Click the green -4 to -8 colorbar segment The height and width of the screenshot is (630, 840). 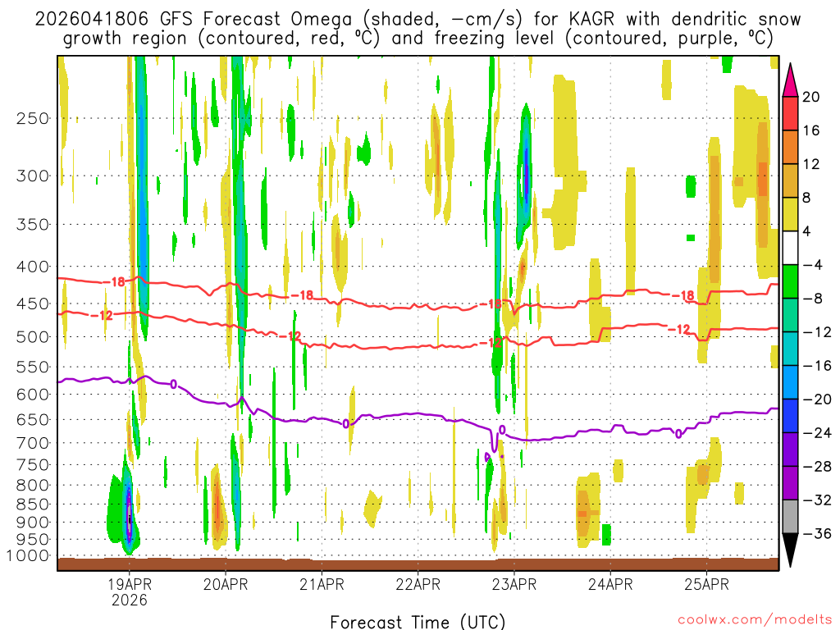(790, 281)
